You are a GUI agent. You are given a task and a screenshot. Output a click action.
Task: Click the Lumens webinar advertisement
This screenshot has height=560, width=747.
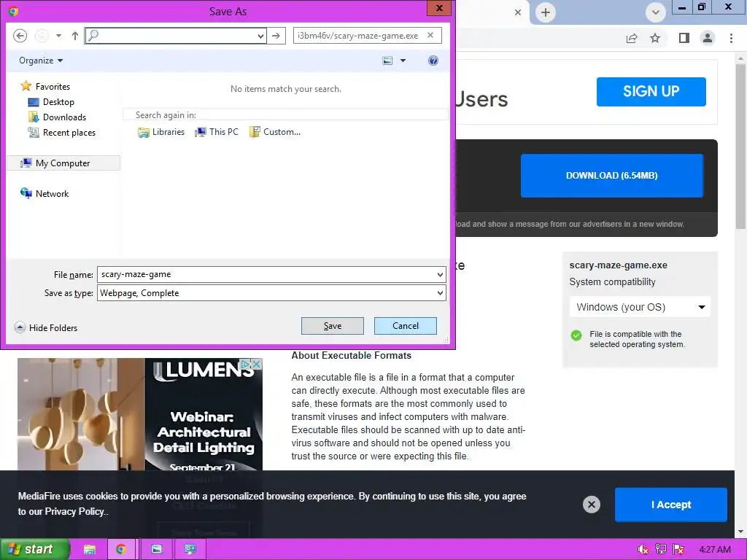(x=139, y=415)
